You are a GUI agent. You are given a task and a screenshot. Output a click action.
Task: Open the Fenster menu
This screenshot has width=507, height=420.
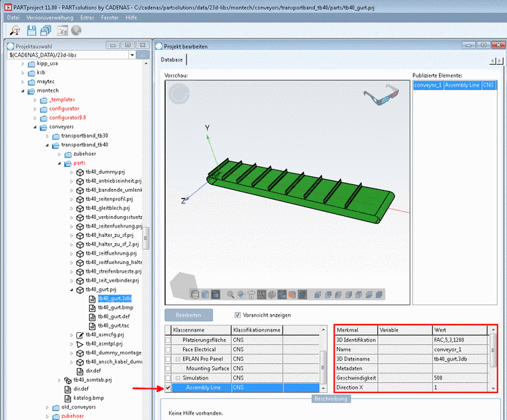pos(110,18)
